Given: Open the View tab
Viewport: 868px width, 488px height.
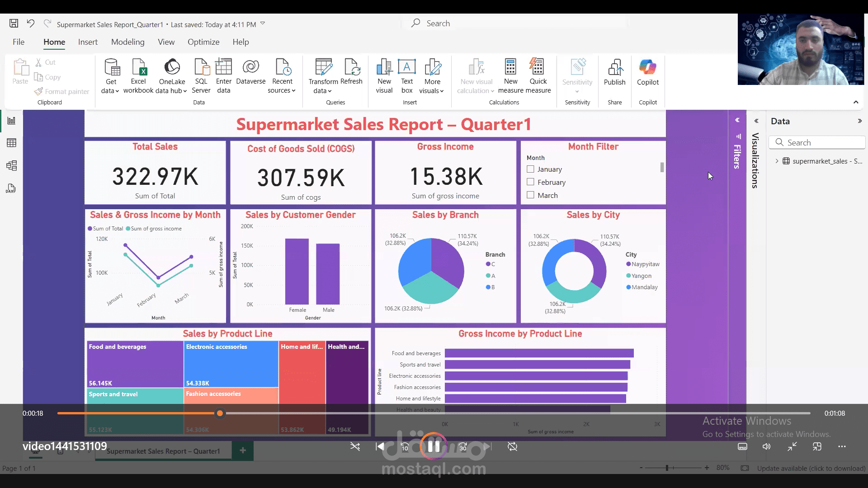Looking at the screenshot, I should point(166,42).
